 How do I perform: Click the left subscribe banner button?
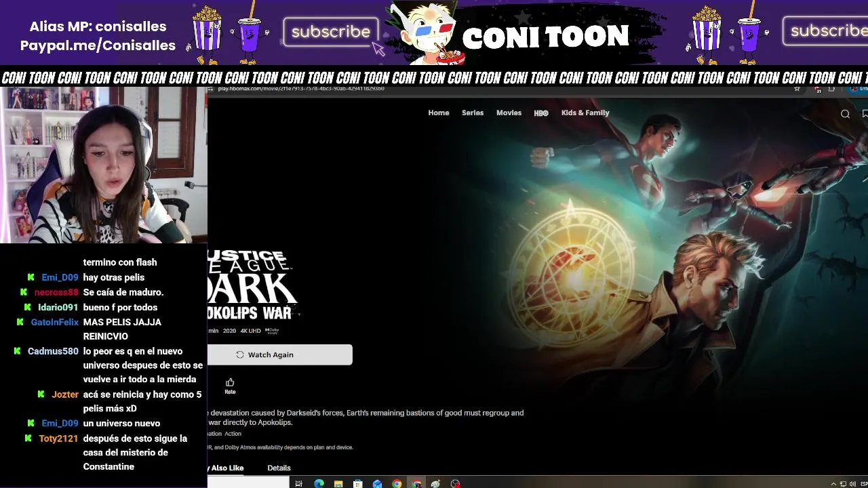[x=331, y=32]
